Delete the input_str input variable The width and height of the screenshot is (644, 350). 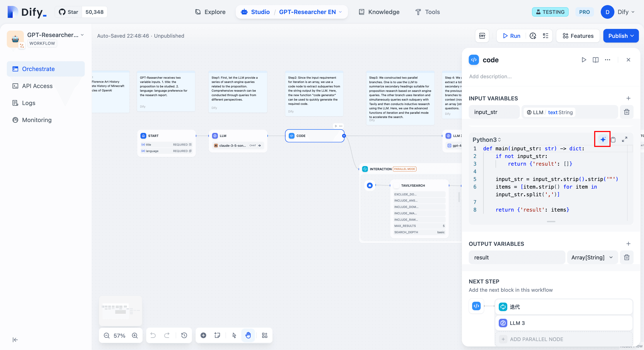pyautogui.click(x=627, y=112)
